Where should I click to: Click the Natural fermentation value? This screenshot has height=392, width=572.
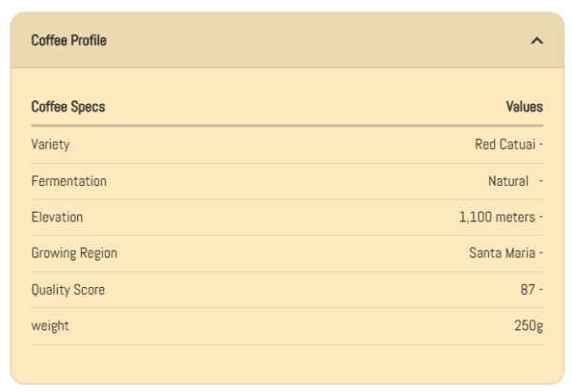508,181
